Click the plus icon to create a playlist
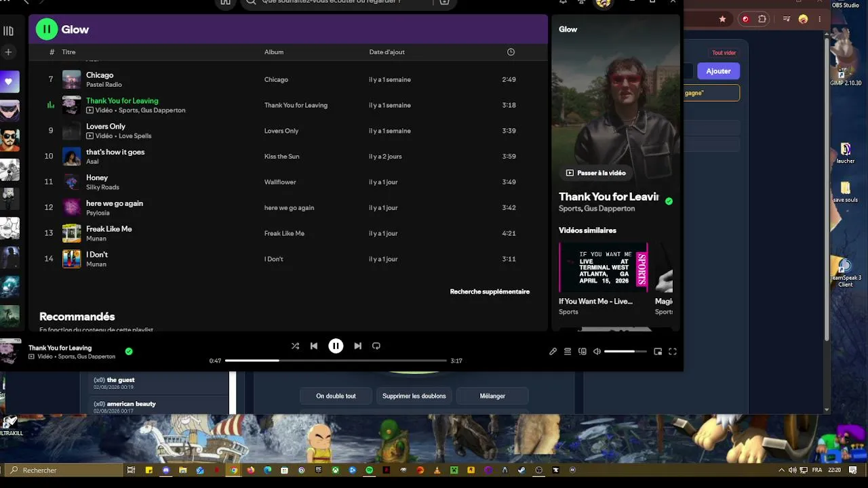The height and width of the screenshot is (488, 868). tap(8, 52)
